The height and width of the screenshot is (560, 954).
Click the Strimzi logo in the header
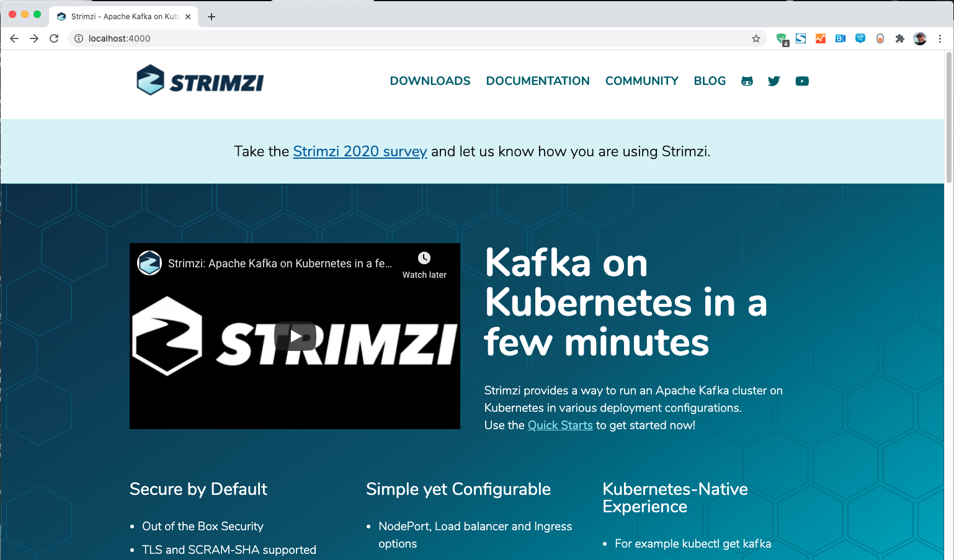(x=200, y=81)
